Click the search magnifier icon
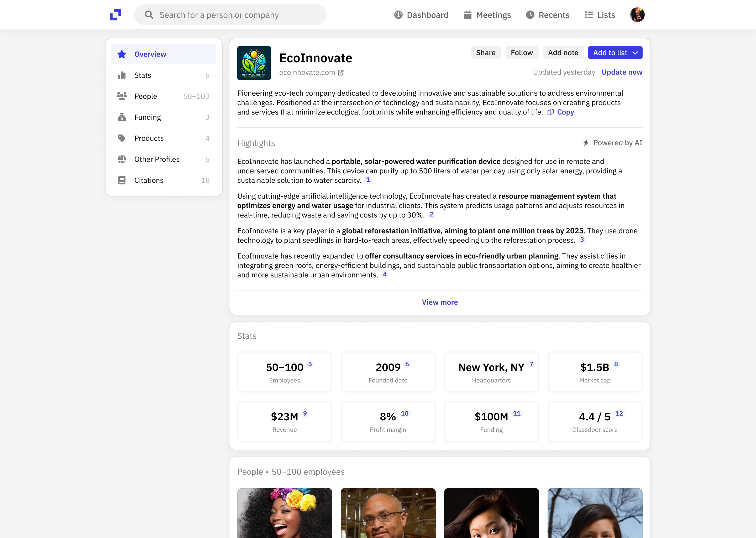The width and height of the screenshot is (756, 538). point(149,15)
